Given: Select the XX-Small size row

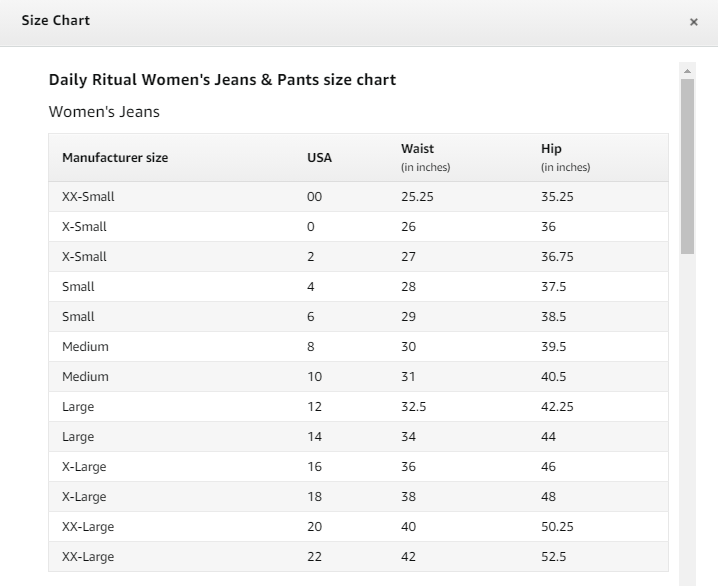Looking at the screenshot, I should 358,196.
